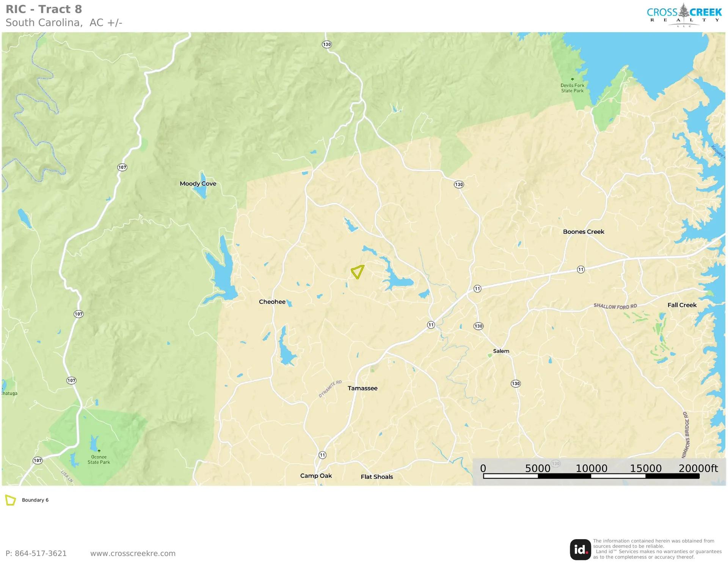The width and height of the screenshot is (728, 563).
Task: Click the 'Tamassee' place label
Action: [362, 388]
